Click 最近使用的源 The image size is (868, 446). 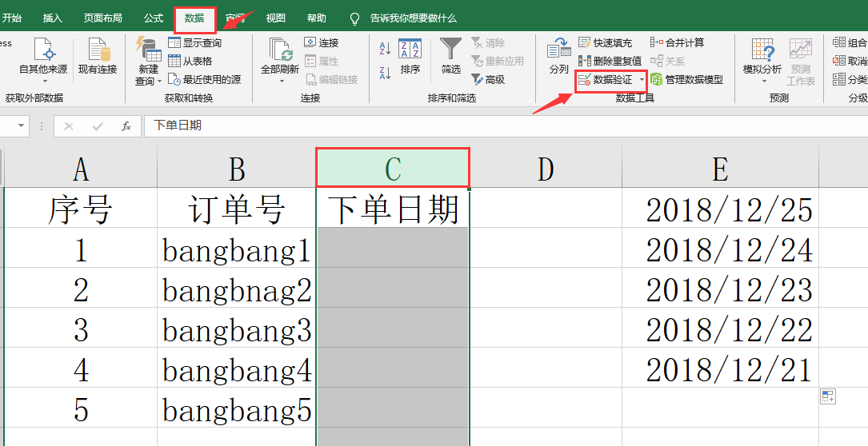(204, 80)
